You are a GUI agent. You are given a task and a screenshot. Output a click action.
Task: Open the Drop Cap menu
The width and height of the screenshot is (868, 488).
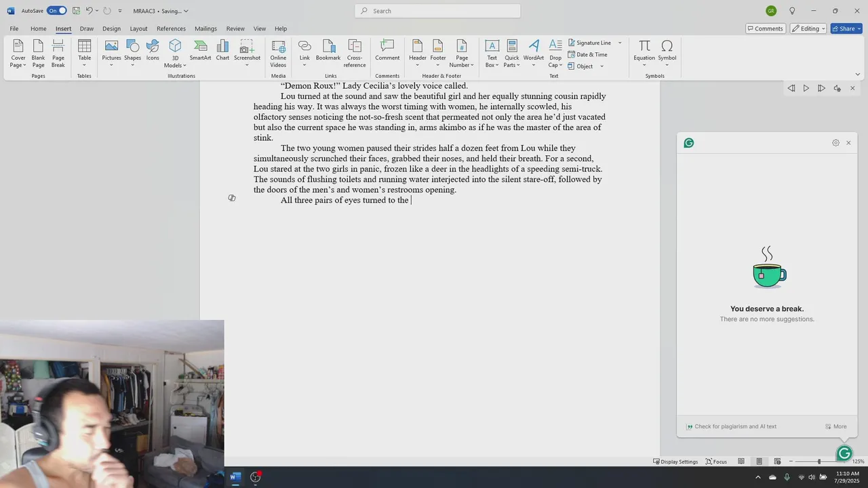[x=555, y=54]
